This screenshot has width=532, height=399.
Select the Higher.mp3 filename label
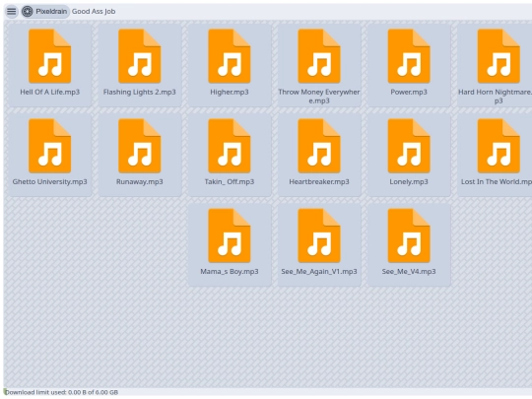pyautogui.click(x=230, y=92)
